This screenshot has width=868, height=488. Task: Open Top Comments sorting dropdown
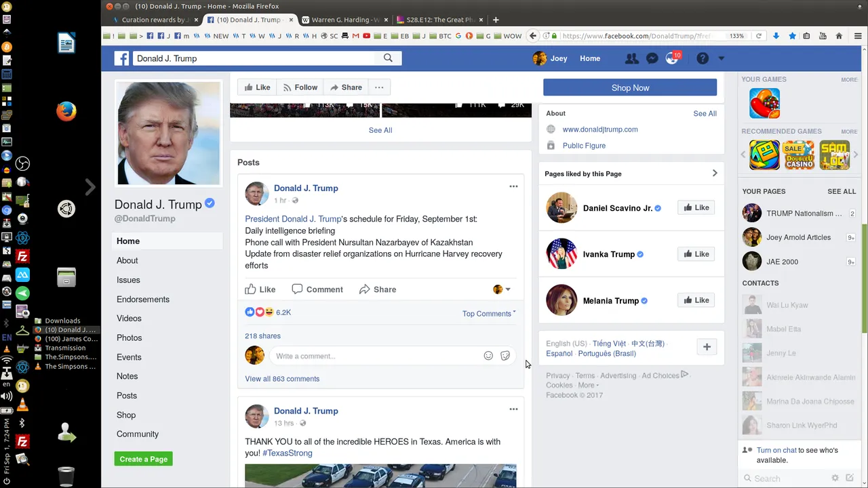click(489, 314)
